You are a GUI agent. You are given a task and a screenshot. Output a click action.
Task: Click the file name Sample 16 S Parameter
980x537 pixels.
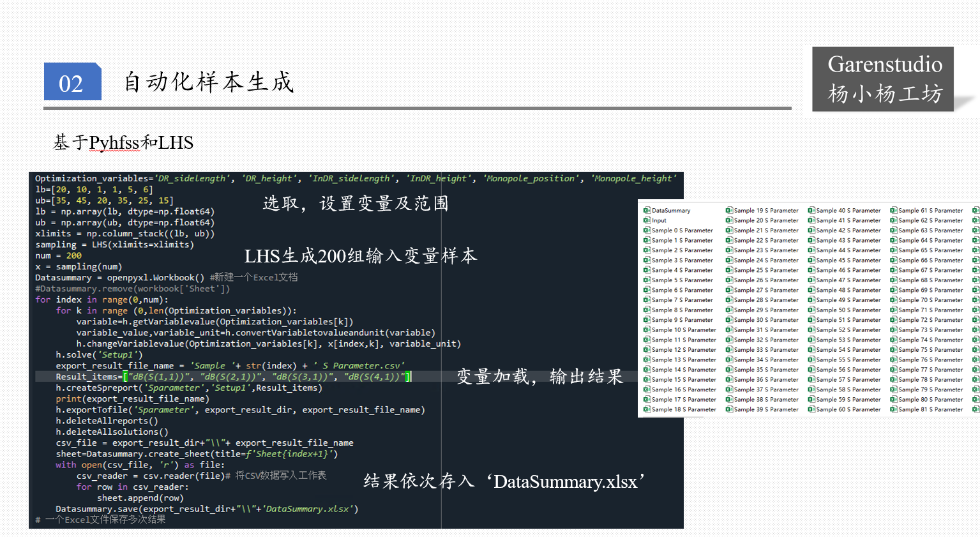pos(684,390)
